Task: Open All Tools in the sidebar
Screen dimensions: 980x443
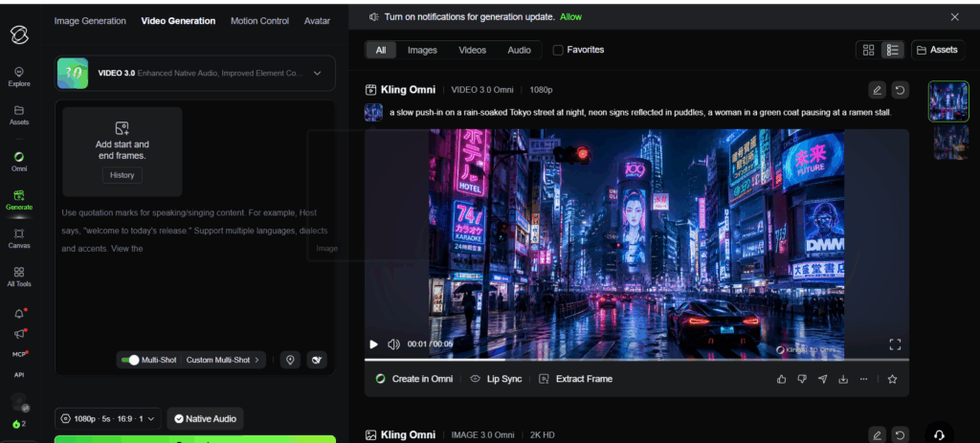Action: pyautogui.click(x=19, y=277)
